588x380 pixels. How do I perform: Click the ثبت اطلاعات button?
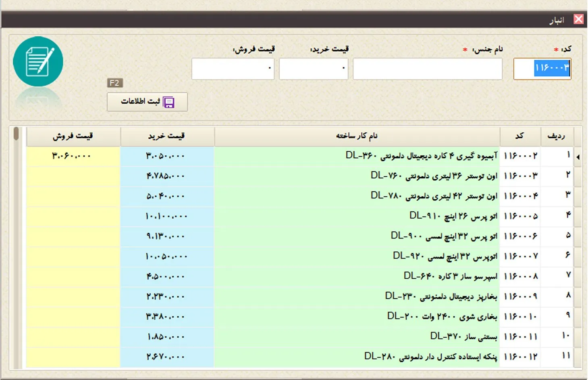point(147,102)
